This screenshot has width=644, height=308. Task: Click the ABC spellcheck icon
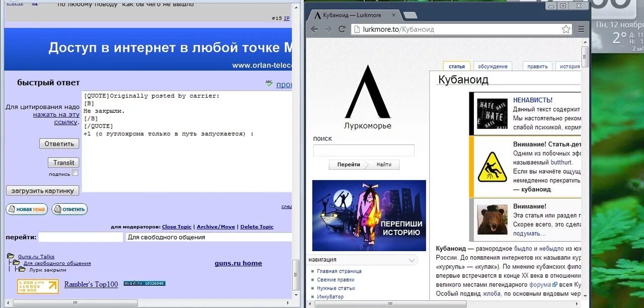269,83
